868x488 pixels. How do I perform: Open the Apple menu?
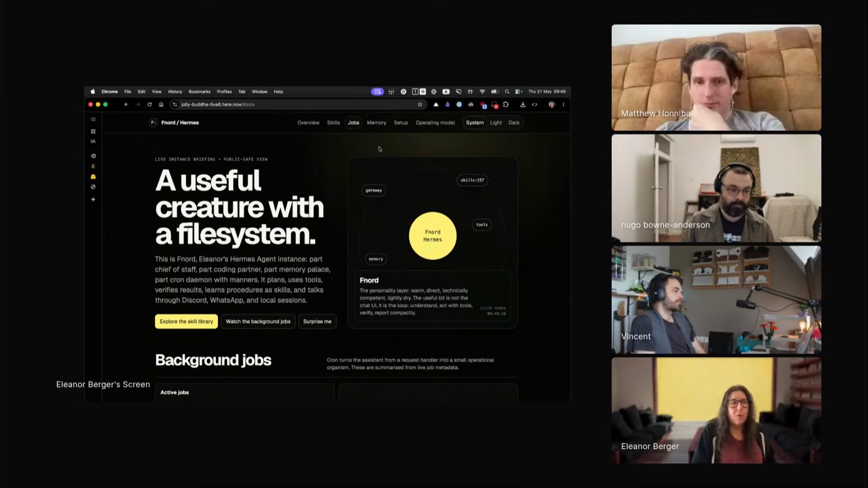(x=93, y=92)
